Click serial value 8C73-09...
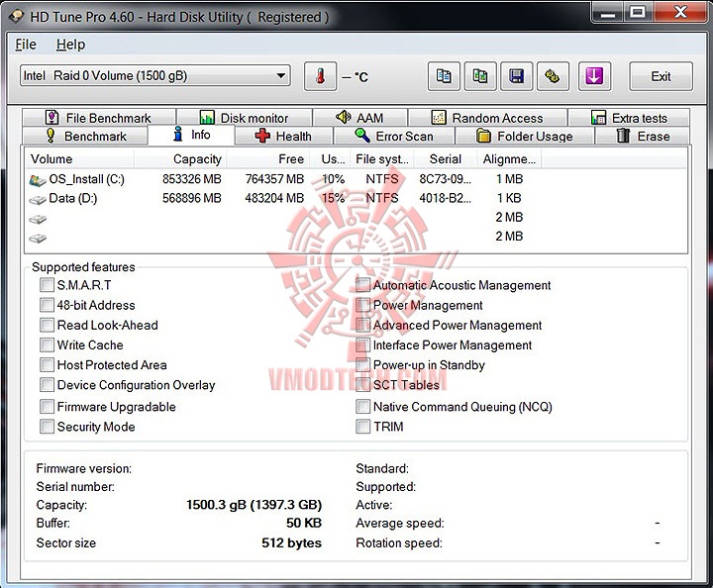This screenshot has height=588, width=713. tap(446, 179)
